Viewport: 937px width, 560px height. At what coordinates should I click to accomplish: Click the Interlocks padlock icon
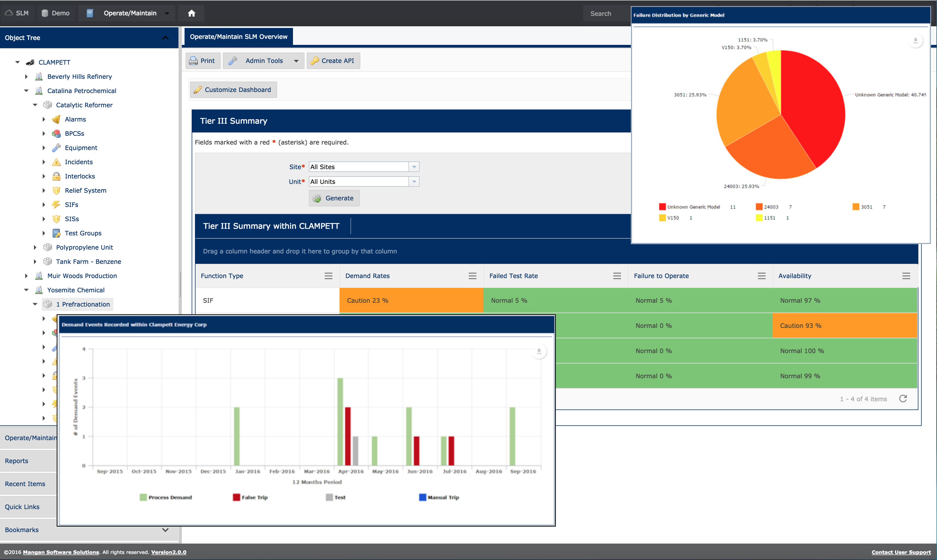pyautogui.click(x=56, y=176)
